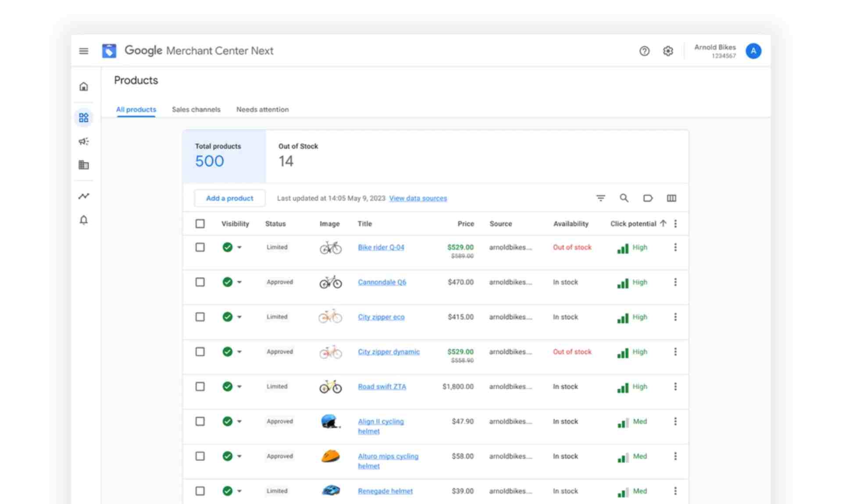
Task: Open the help question mark icon
Action: pyautogui.click(x=644, y=51)
